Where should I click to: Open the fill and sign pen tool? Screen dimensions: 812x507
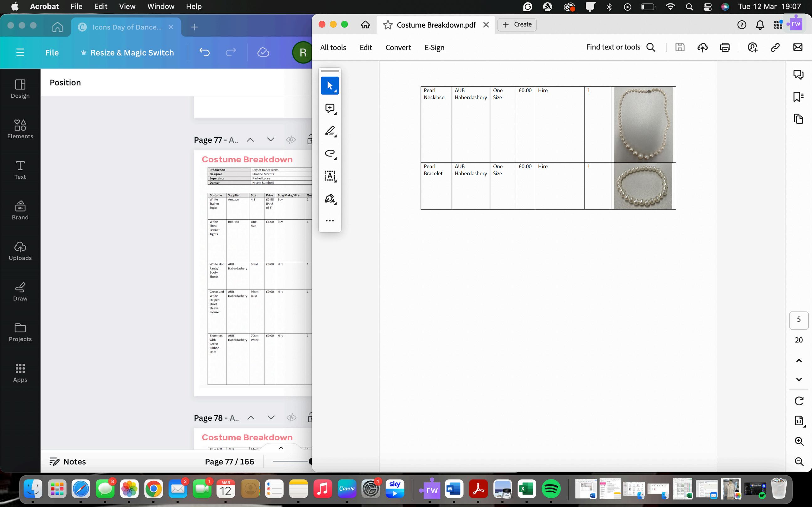tap(330, 198)
